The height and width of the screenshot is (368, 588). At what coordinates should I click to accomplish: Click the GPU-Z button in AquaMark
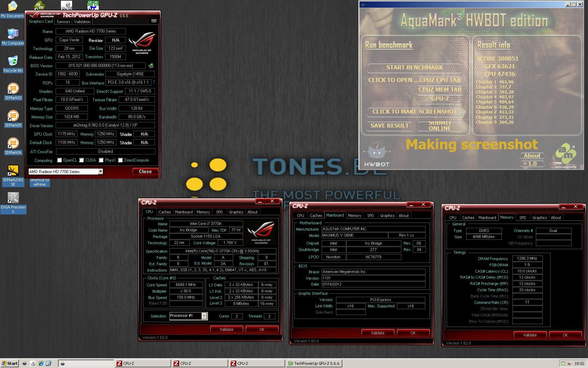coord(440,98)
